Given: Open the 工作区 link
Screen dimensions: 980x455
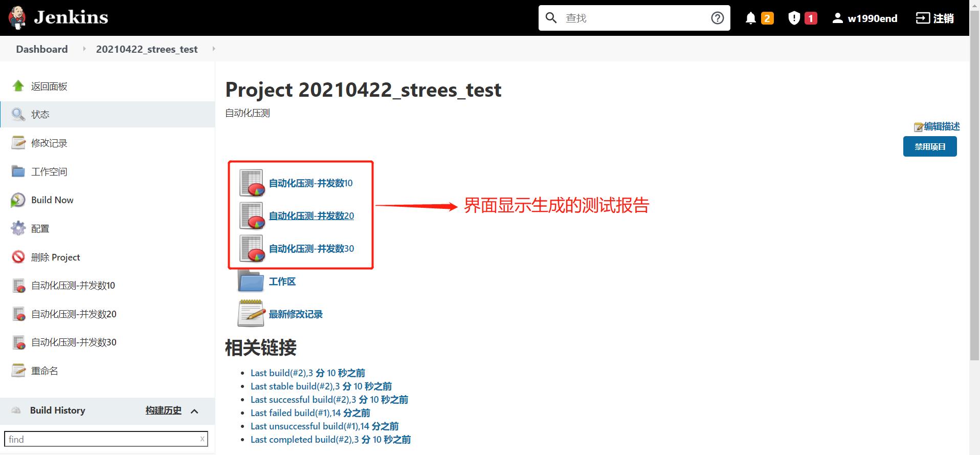Looking at the screenshot, I should pos(282,281).
